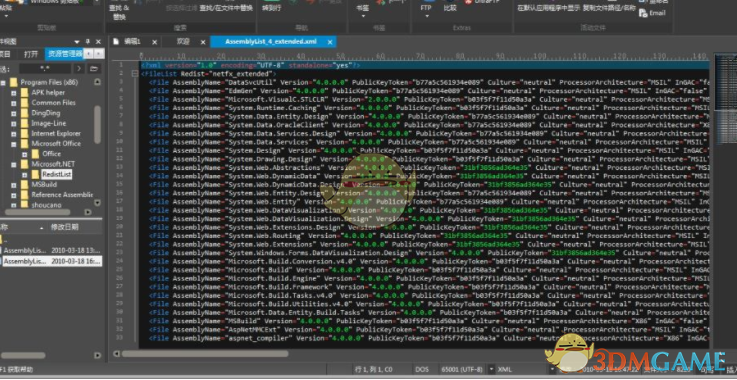
Task: Open the 打开 tab in file view
Action: pyautogui.click(x=31, y=54)
